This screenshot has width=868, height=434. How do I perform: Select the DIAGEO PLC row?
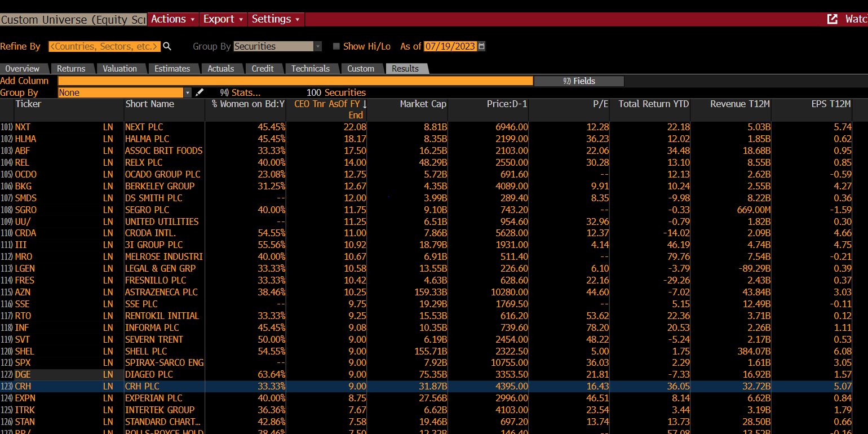coord(149,375)
